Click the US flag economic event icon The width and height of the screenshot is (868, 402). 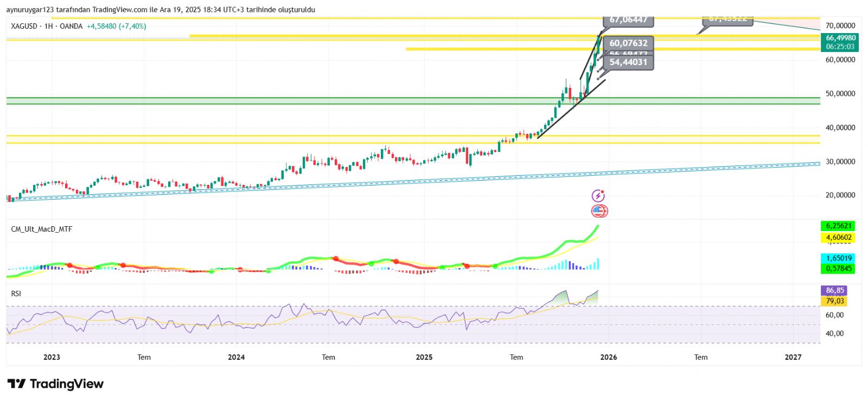click(599, 211)
